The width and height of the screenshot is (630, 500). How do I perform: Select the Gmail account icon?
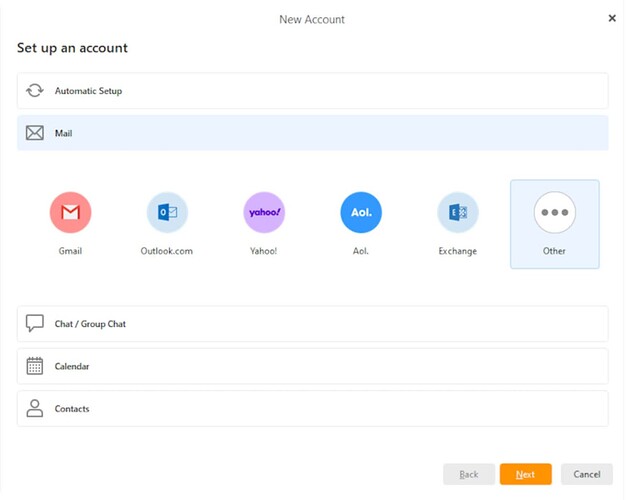tap(70, 212)
